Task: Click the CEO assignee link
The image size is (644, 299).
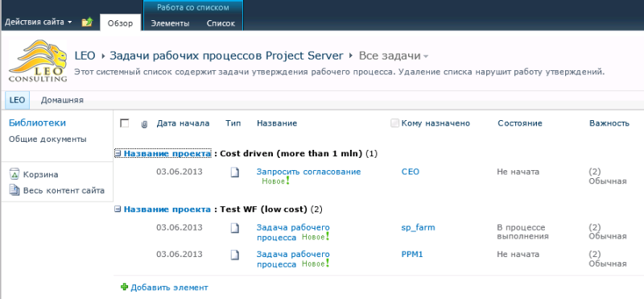Action: click(411, 172)
